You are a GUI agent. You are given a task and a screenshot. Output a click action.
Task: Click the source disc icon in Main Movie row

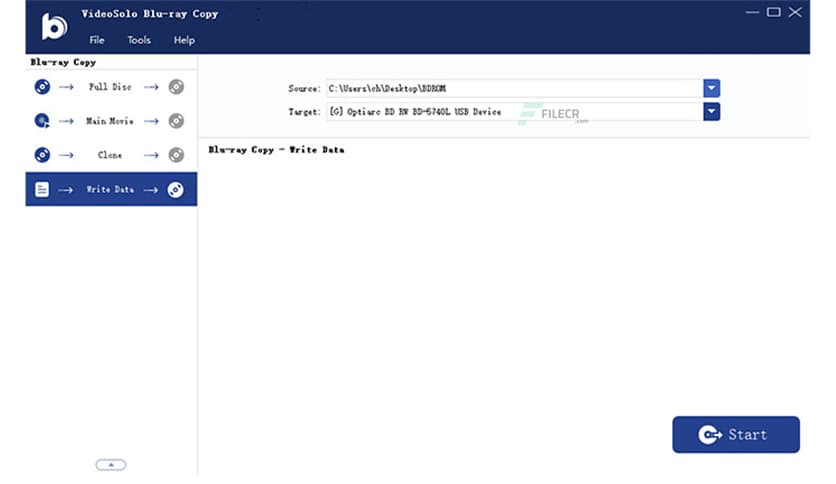(x=42, y=121)
